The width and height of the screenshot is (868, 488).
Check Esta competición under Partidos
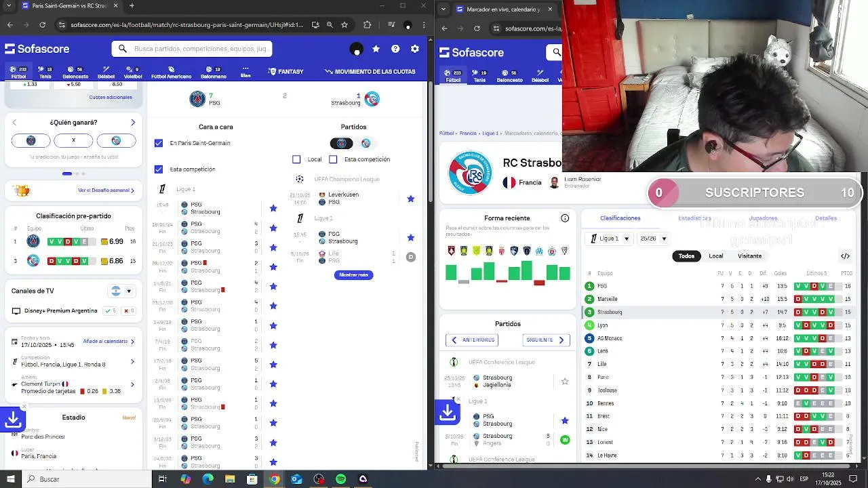(333, 159)
